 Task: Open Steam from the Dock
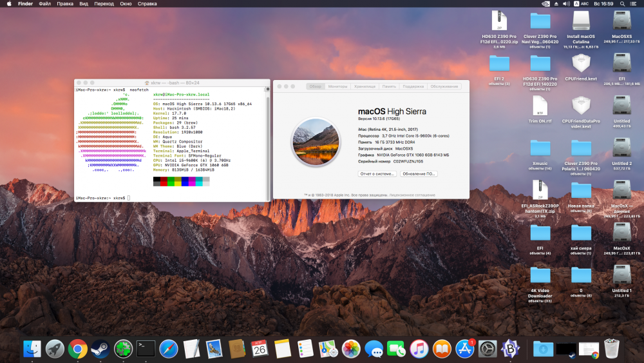100,349
